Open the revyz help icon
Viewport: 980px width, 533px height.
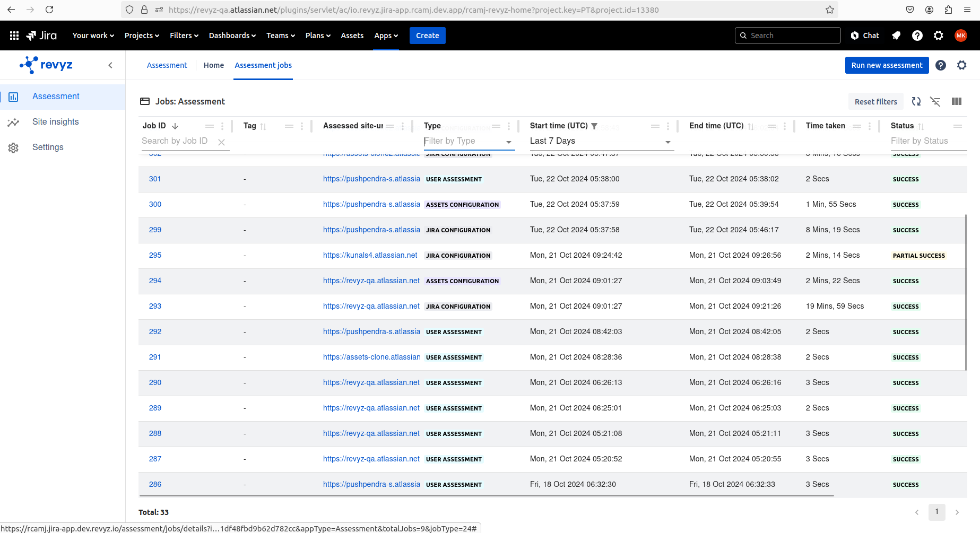pos(941,65)
